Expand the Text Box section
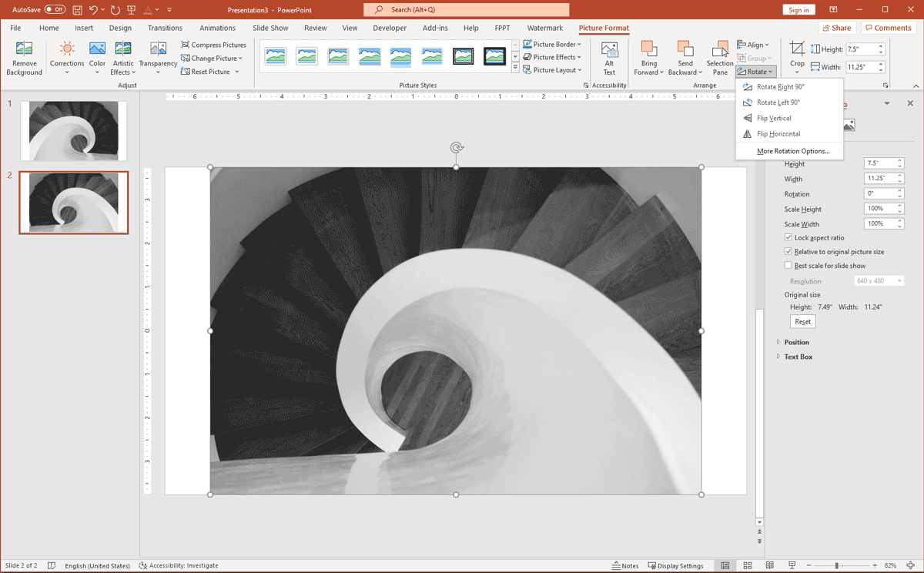 tap(798, 357)
